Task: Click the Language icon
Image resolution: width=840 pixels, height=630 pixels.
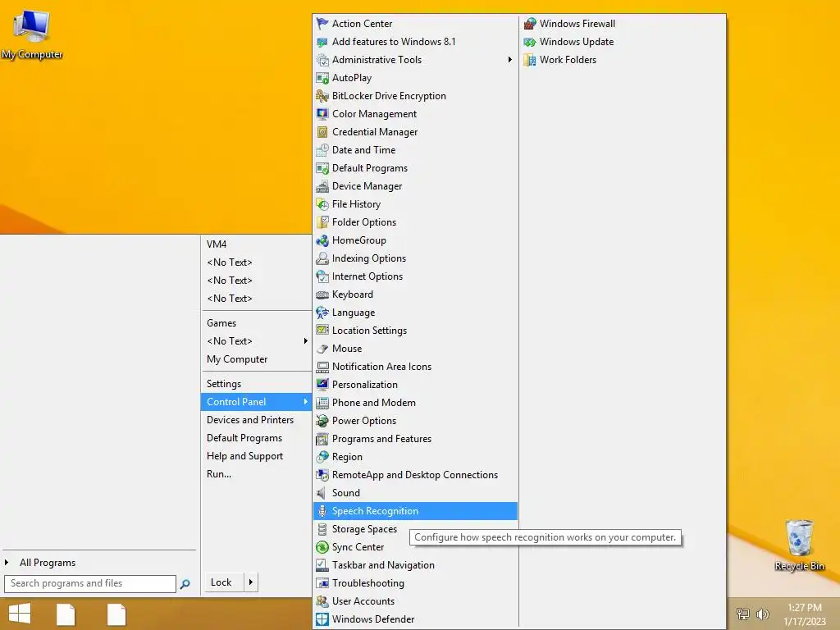Action: (322, 313)
